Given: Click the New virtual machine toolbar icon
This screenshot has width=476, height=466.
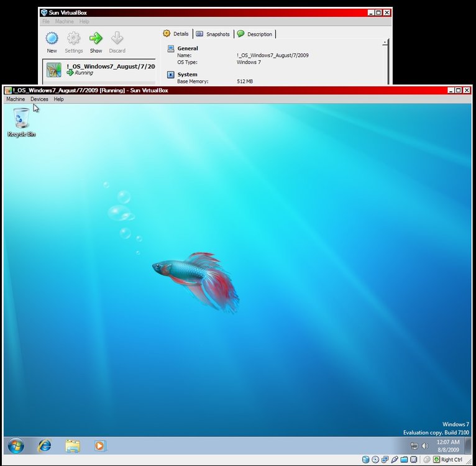Looking at the screenshot, I should [52, 42].
